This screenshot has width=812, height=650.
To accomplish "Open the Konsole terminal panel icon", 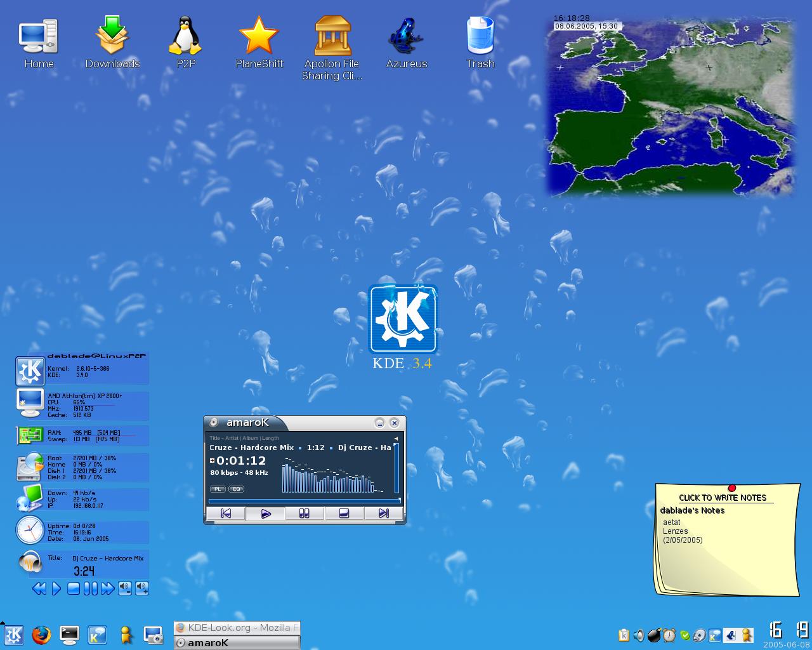I will click(x=69, y=635).
